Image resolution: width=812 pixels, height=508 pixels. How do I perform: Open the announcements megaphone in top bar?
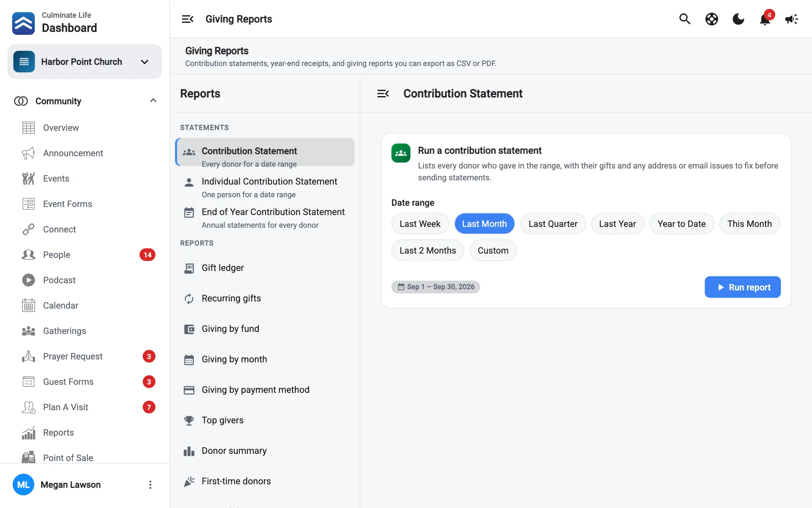pyautogui.click(x=791, y=19)
